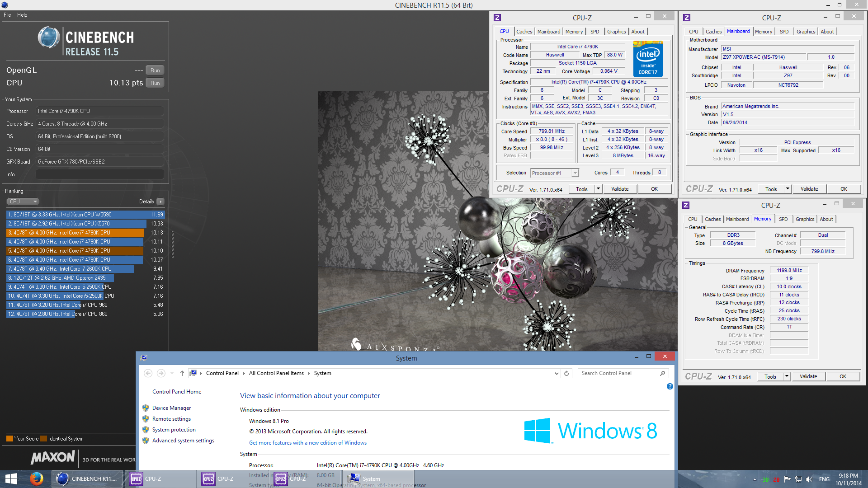Viewport: 868px width, 488px height.
Task: Click the 'Control Panel' breadcrumb in the address bar
Action: (x=222, y=373)
